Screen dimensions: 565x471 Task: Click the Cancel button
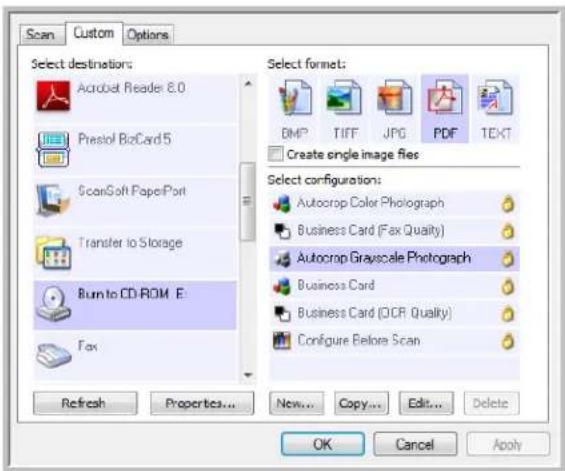click(415, 444)
